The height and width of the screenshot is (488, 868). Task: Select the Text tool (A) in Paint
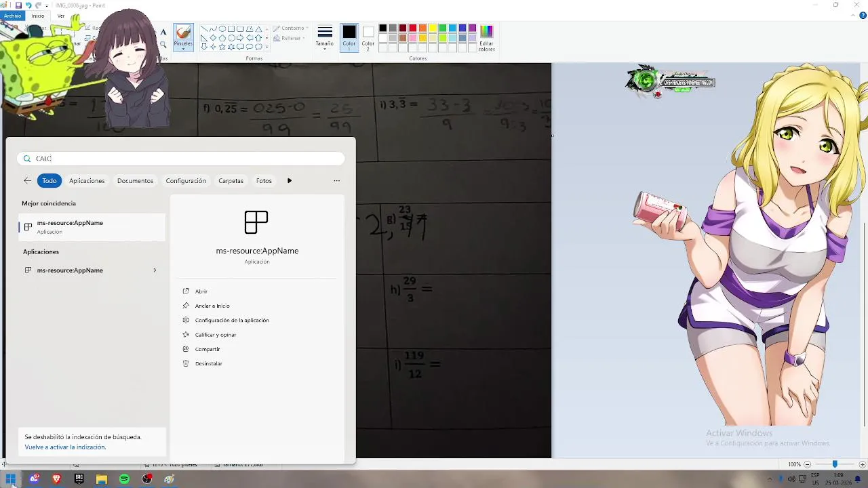163,32
